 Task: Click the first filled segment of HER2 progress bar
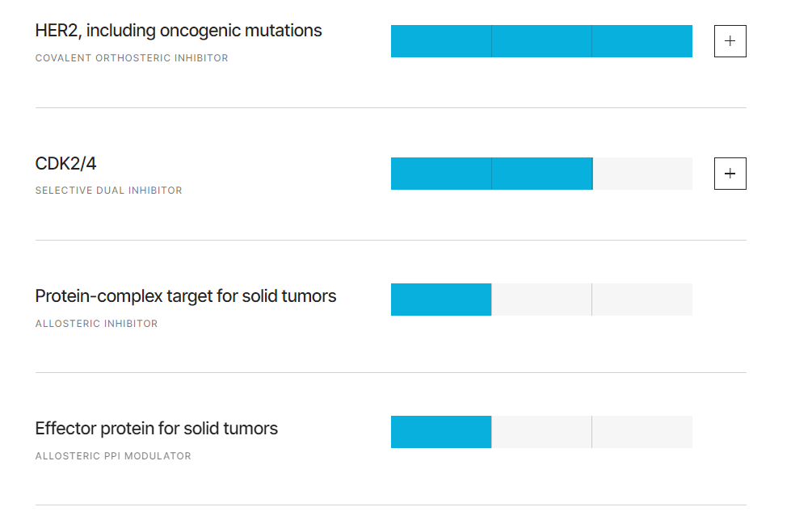point(440,41)
